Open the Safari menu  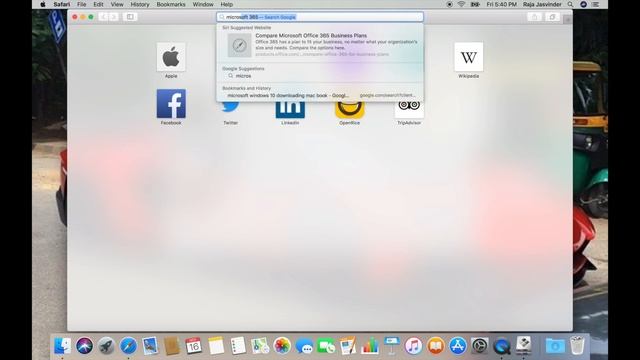(62, 4)
